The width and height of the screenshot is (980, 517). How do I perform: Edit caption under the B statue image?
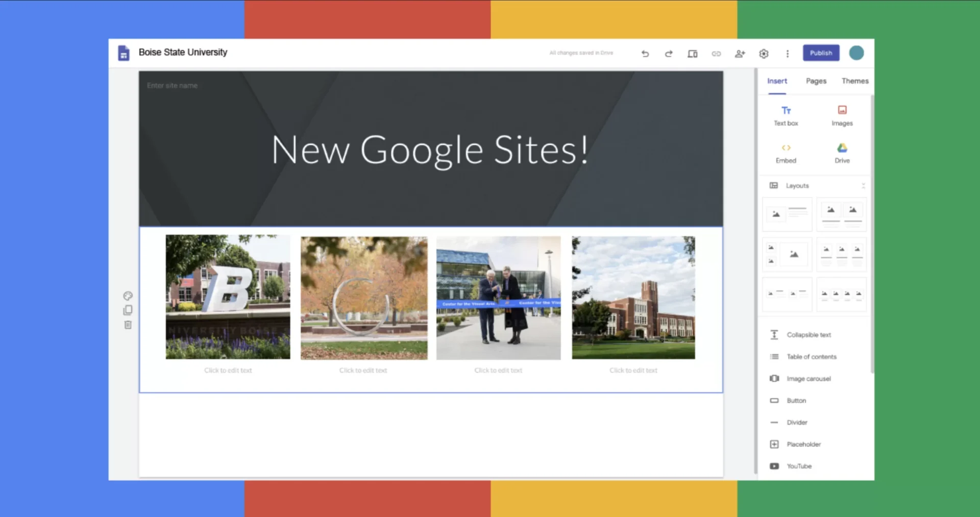[x=228, y=371]
